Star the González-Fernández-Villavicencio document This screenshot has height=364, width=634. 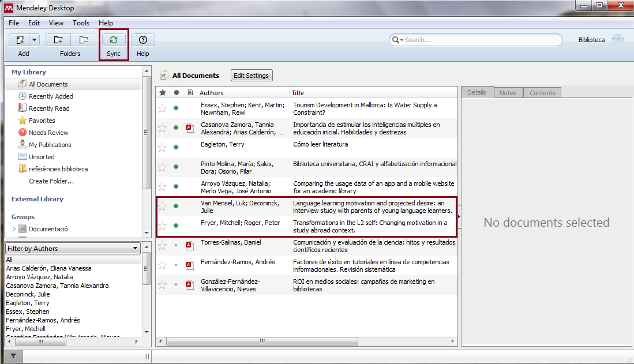click(x=162, y=284)
